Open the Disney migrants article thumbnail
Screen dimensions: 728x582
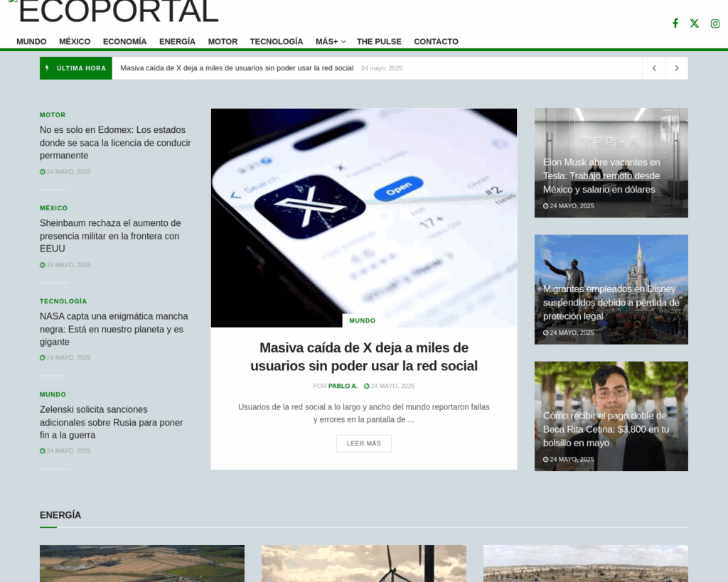[611, 289]
